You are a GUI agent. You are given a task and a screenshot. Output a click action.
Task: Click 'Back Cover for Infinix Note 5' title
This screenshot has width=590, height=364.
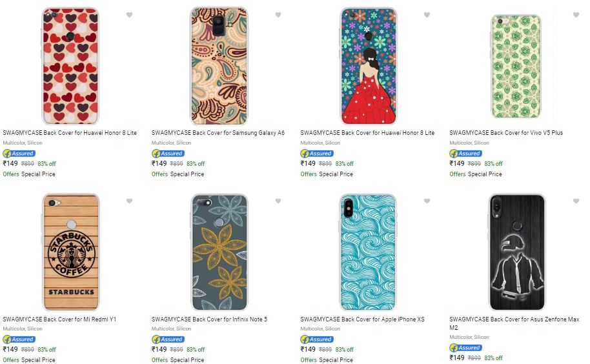click(209, 319)
